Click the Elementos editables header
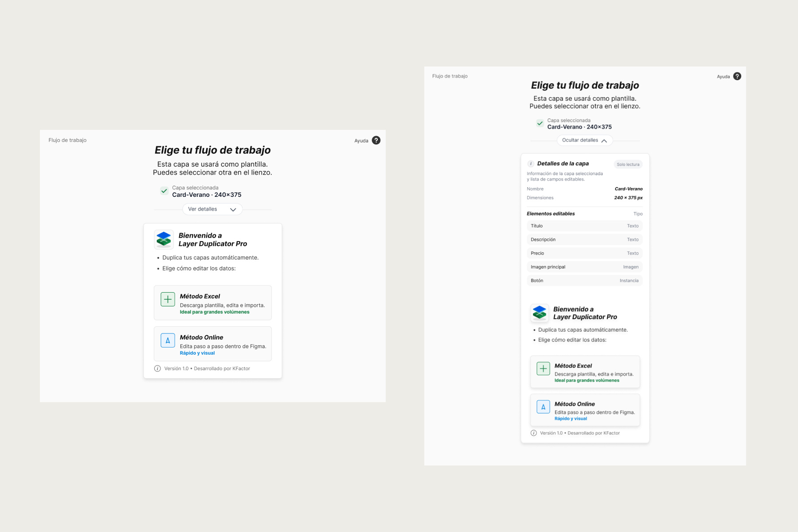 [x=551, y=214]
